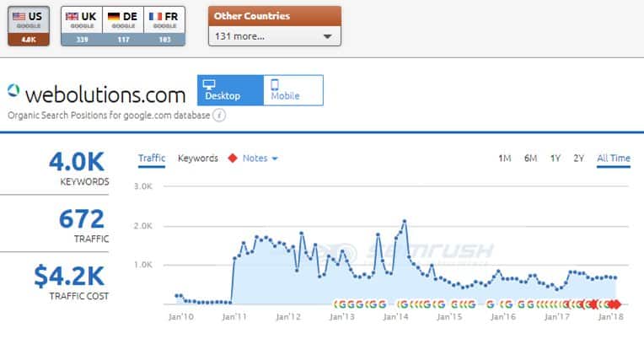
Task: Click the KEYWORDS label under 4.0K
Action: pos(84,181)
